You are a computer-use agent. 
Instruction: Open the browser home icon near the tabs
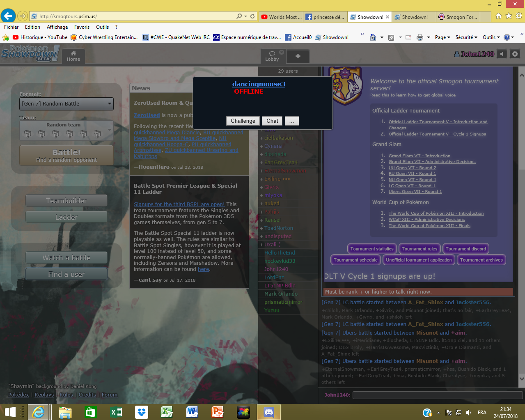[499, 16]
